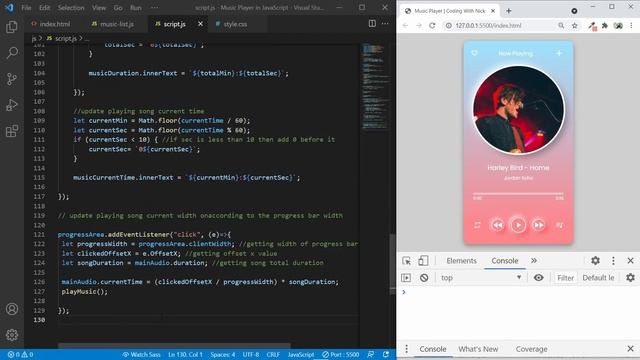
Task: Click the address bar URL 127.0.0.1:5500
Action: point(488,25)
